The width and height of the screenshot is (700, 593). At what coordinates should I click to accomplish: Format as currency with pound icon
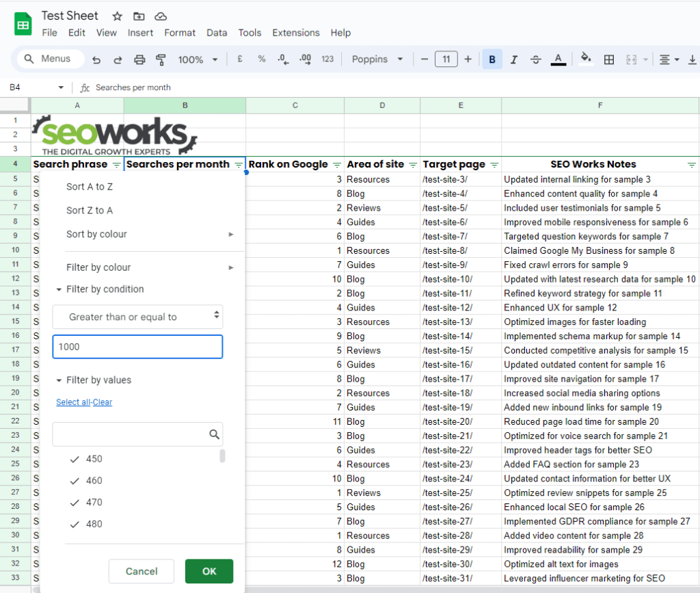[240, 59]
